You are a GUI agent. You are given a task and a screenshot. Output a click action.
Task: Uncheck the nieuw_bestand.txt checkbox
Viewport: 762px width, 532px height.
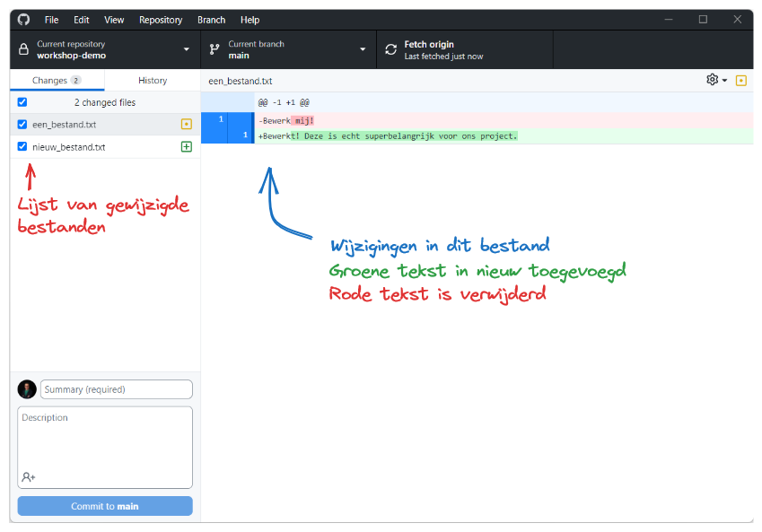click(x=22, y=147)
